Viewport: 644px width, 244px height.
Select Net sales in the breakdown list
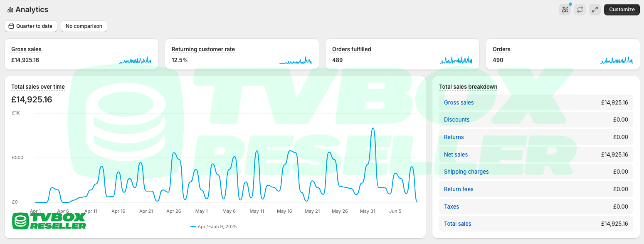tap(456, 154)
